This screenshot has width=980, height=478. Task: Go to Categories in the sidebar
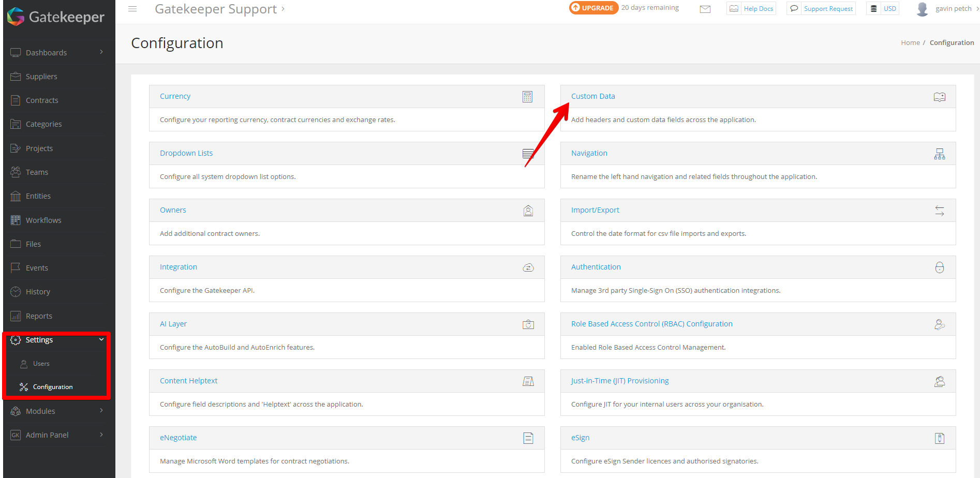(44, 124)
